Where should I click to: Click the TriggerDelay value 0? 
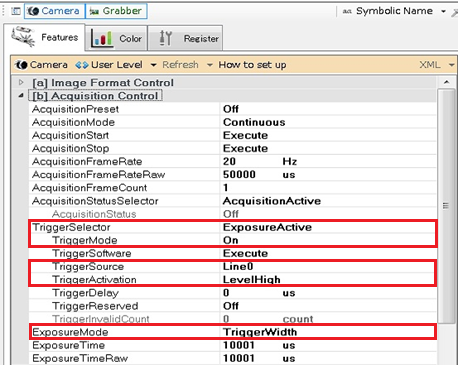click(x=226, y=293)
